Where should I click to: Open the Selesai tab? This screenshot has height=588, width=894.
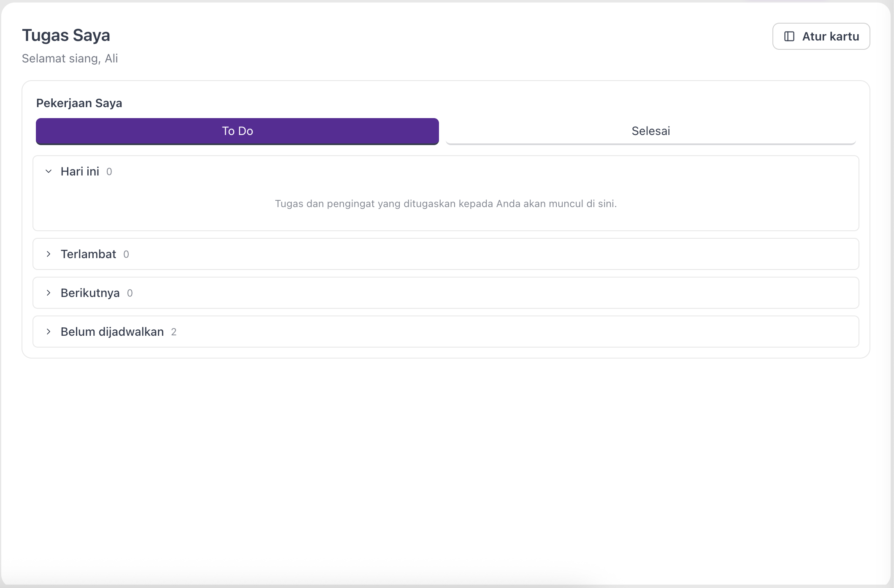click(x=650, y=131)
